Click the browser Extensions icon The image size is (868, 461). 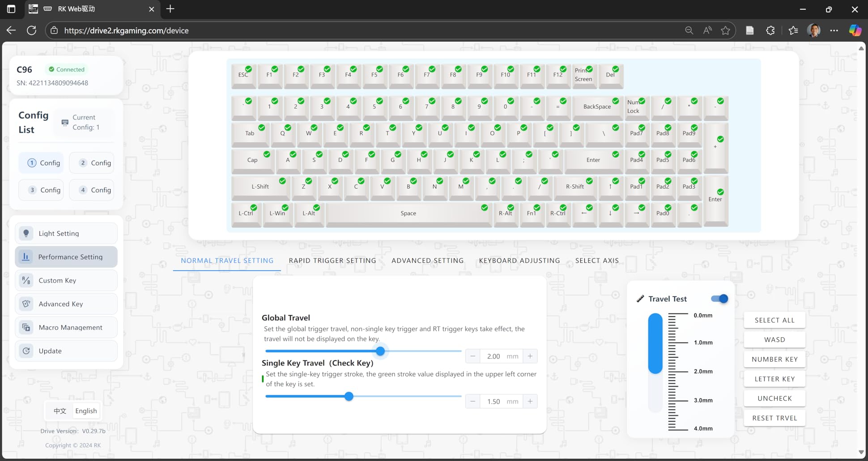tap(770, 30)
